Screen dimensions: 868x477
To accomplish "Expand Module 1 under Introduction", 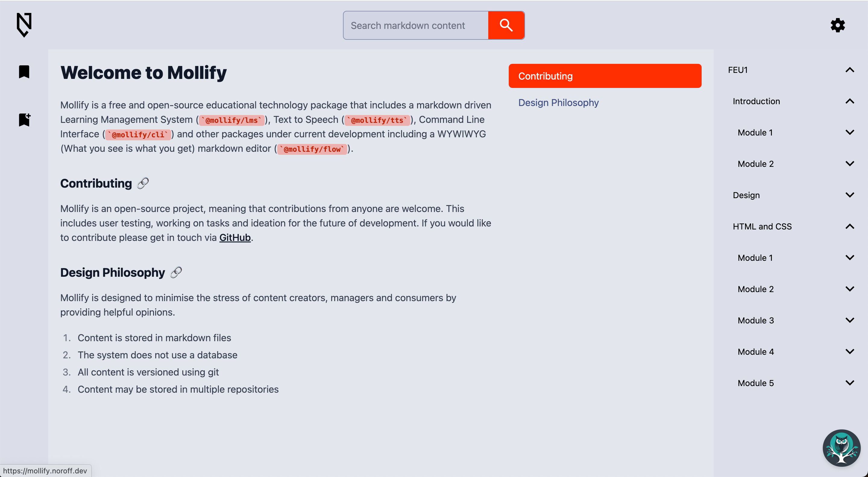I will (x=850, y=132).
